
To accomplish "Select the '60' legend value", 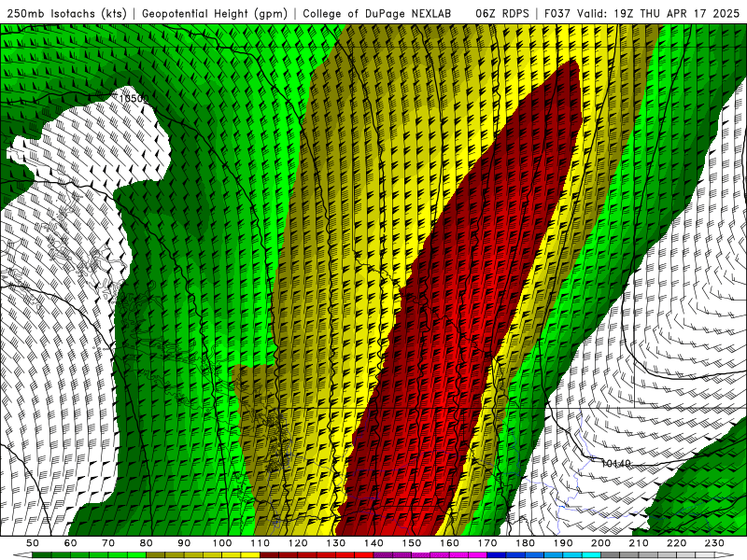I will tap(70, 543).
